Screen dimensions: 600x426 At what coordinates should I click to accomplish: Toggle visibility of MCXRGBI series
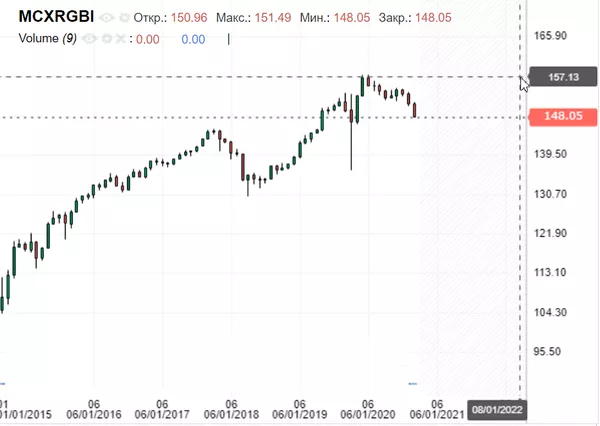[107, 18]
